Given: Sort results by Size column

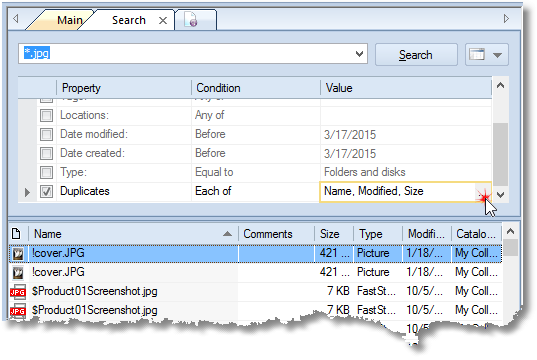Looking at the screenshot, I should (334, 234).
